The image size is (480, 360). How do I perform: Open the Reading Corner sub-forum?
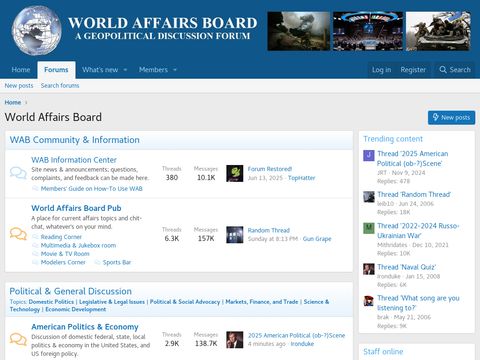pos(61,237)
